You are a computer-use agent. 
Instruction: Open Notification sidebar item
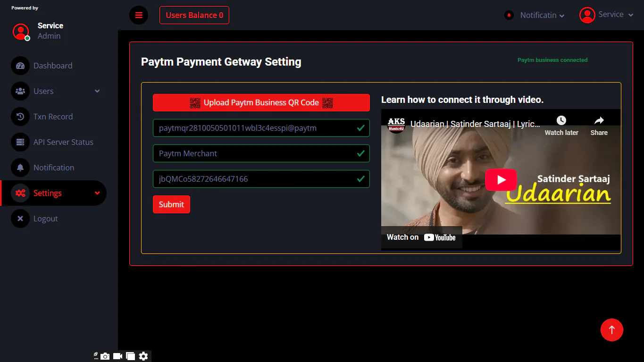click(54, 168)
